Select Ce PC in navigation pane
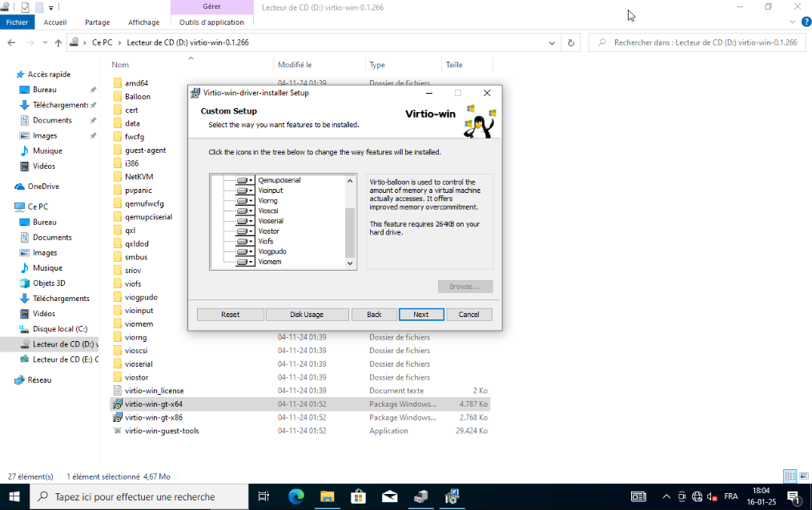The width and height of the screenshot is (812, 510). pyautogui.click(x=38, y=207)
